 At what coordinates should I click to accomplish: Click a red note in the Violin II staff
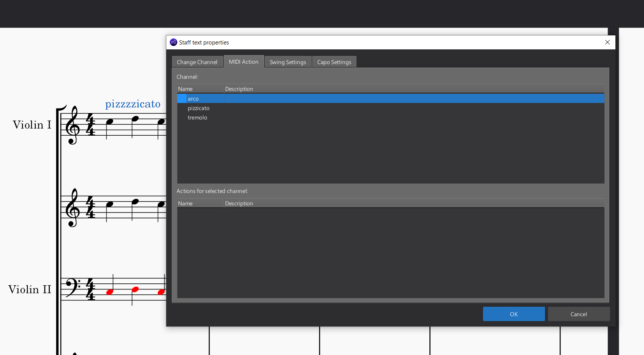(x=110, y=292)
